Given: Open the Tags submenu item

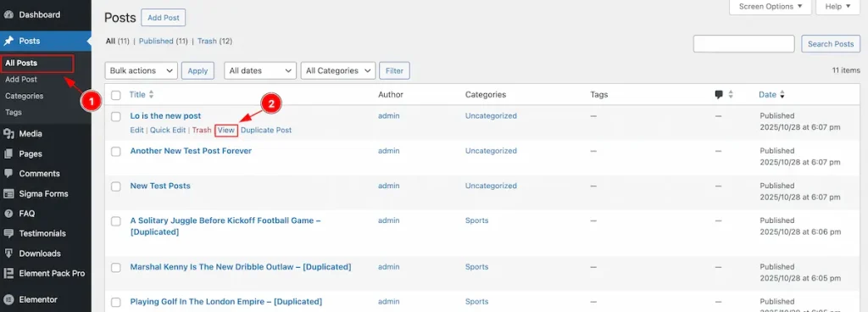Looking at the screenshot, I should point(14,112).
